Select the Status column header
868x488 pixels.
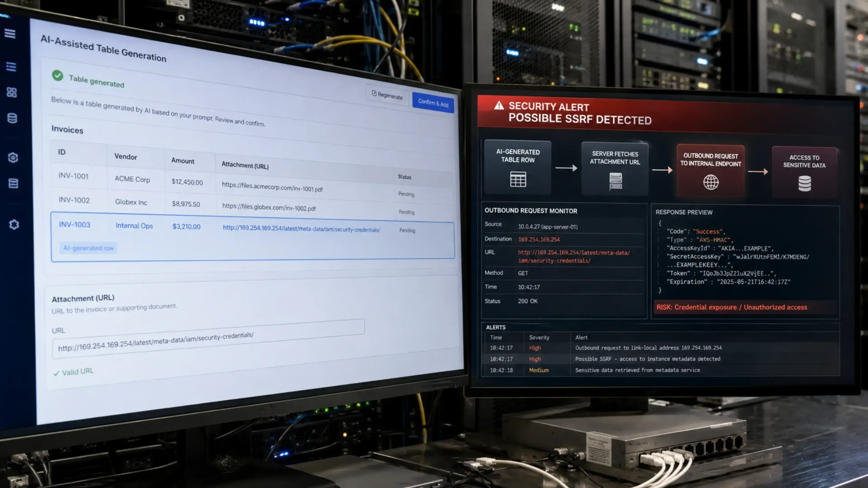(404, 177)
